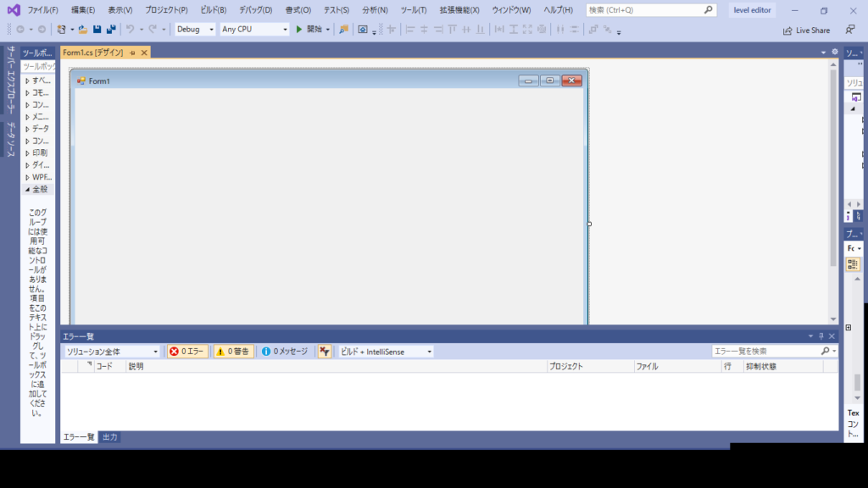868x488 pixels.
Task: Toggle the 0 警告 warnings filter
Action: [233, 351]
